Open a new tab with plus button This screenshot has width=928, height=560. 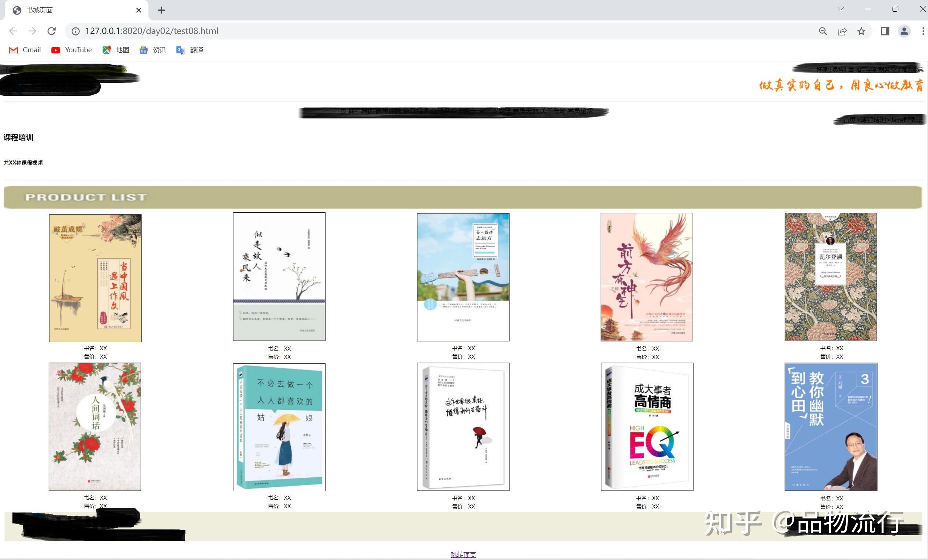click(x=161, y=10)
